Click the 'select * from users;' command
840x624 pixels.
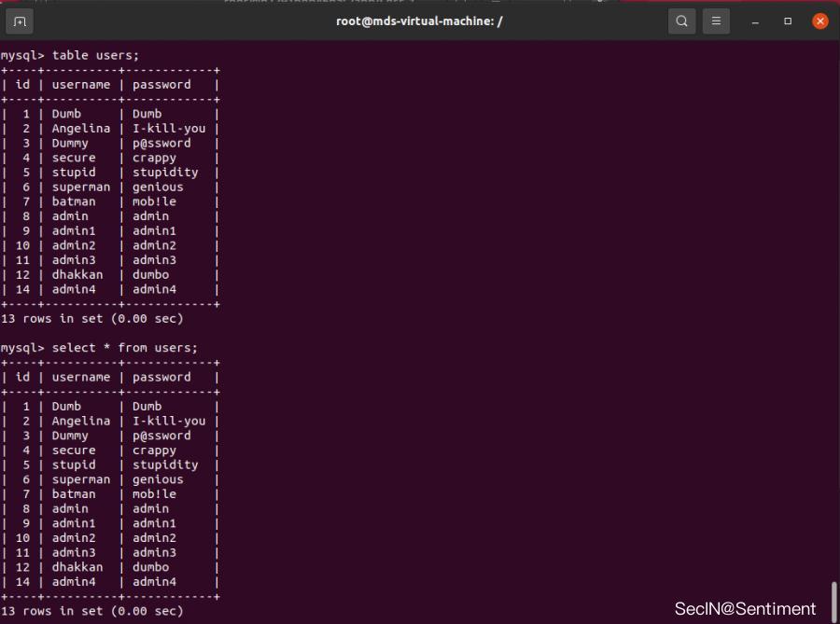[125, 348]
